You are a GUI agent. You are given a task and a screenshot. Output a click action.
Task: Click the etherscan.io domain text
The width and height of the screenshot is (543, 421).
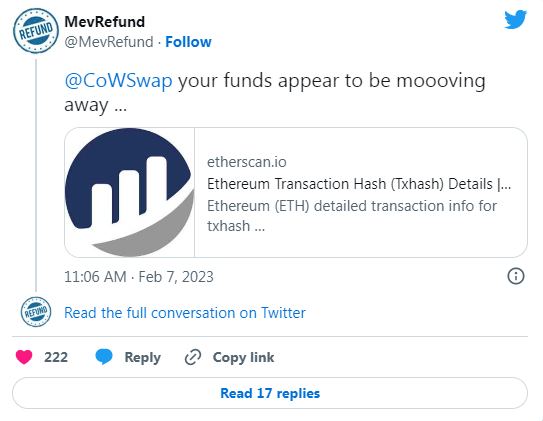247,162
